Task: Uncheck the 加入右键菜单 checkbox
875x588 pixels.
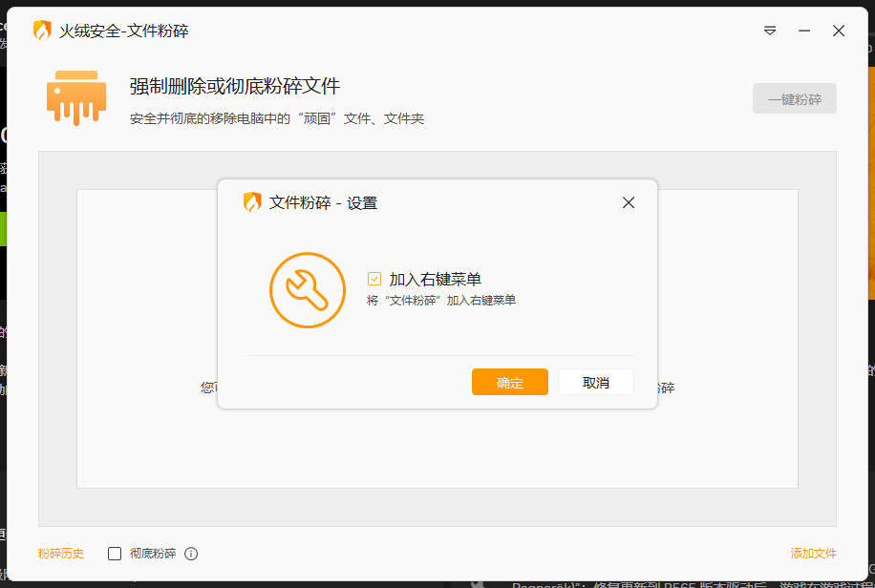Action: tap(373, 279)
